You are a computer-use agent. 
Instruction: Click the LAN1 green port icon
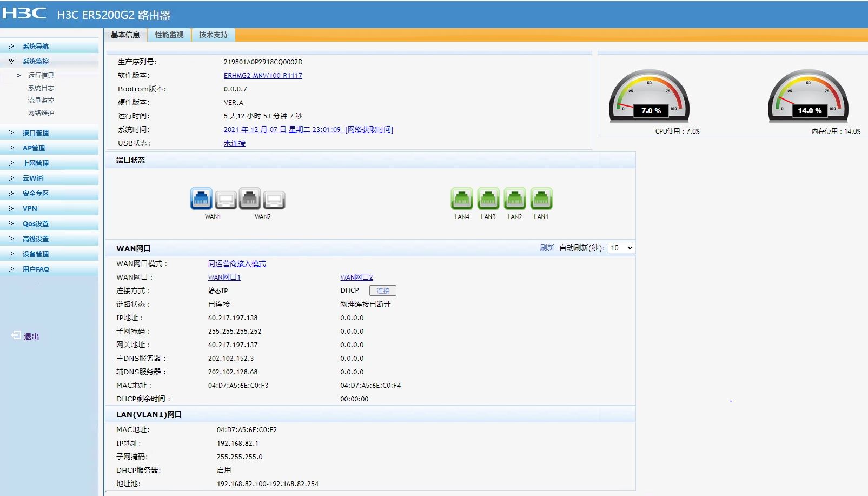click(x=541, y=199)
